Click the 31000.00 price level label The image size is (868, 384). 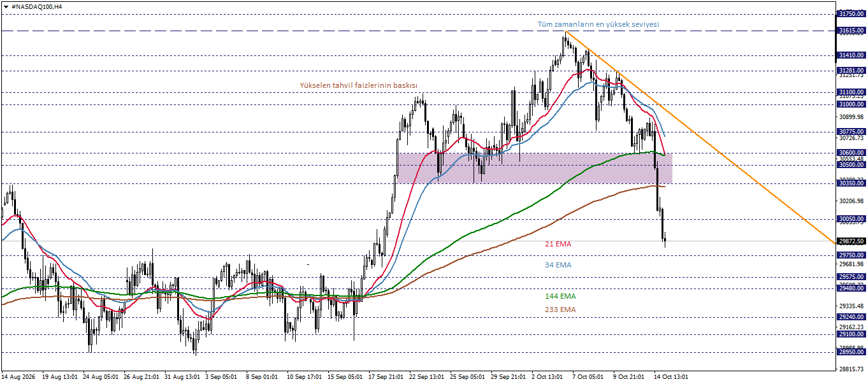tap(851, 104)
